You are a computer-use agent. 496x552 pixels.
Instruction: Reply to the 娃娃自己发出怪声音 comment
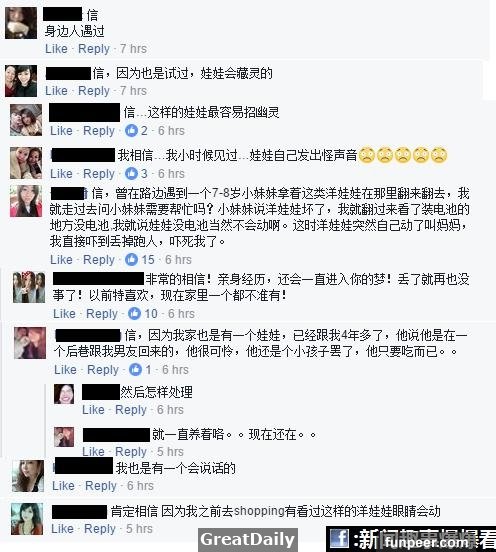99,174
